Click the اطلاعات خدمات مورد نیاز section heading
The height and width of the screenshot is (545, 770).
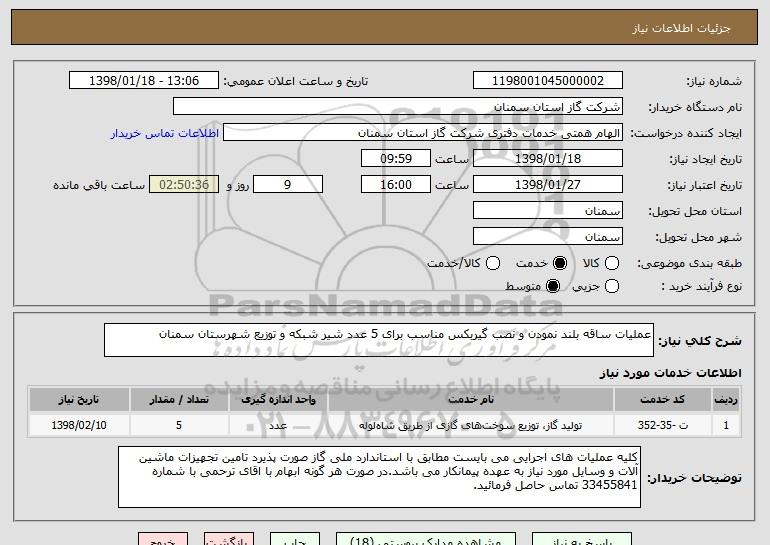coord(670,373)
